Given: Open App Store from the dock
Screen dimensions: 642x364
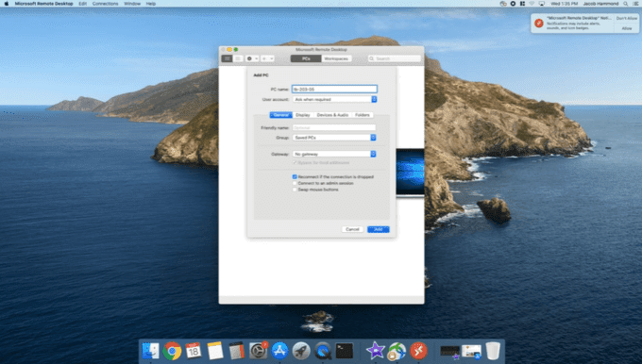Looking at the screenshot, I should click(279, 351).
